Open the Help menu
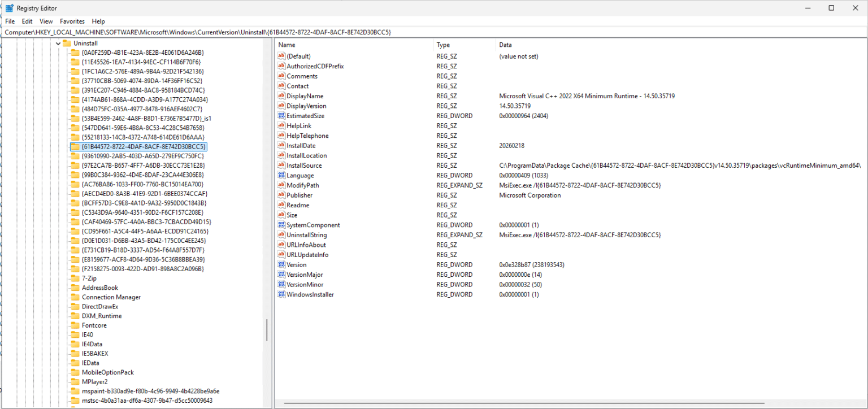868x409 pixels. (x=98, y=21)
